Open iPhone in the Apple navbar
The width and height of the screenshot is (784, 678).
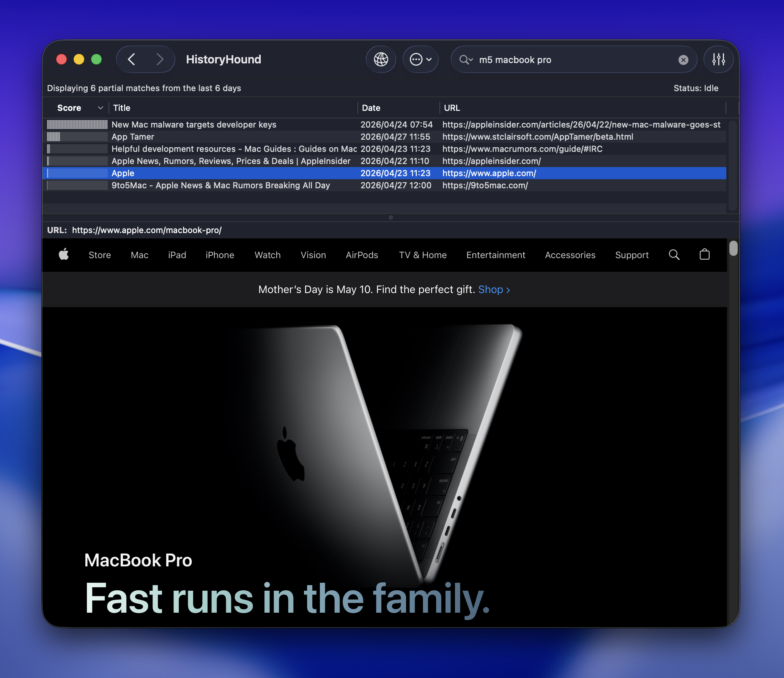pyautogui.click(x=220, y=255)
